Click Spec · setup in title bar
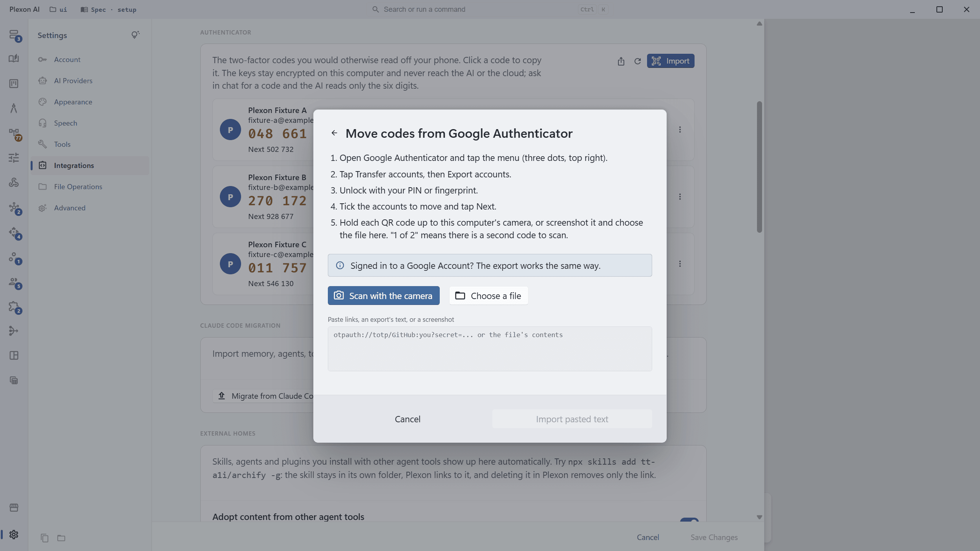The width and height of the screenshot is (980, 551). click(x=108, y=9)
